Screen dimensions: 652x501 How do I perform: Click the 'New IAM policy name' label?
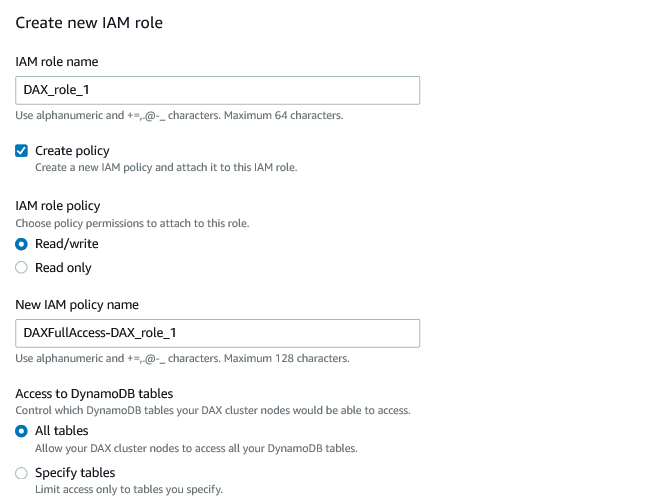(x=77, y=305)
